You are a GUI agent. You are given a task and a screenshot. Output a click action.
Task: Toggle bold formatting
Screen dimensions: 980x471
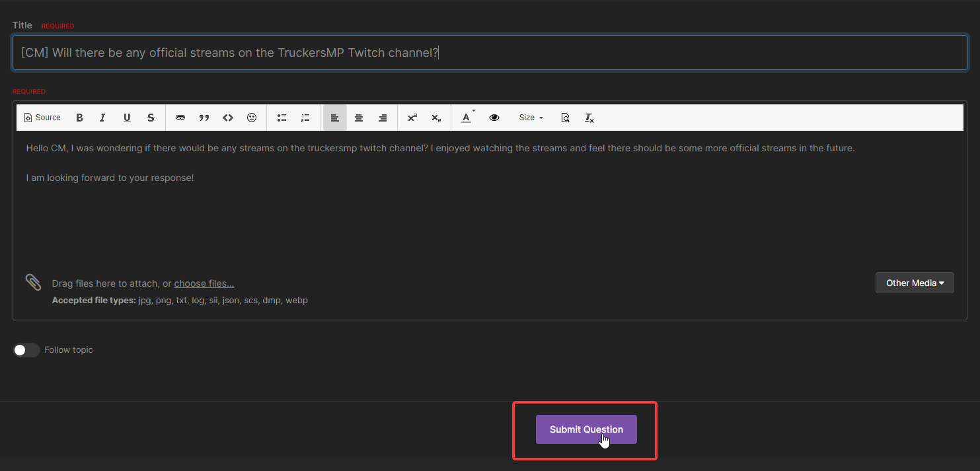pos(79,117)
